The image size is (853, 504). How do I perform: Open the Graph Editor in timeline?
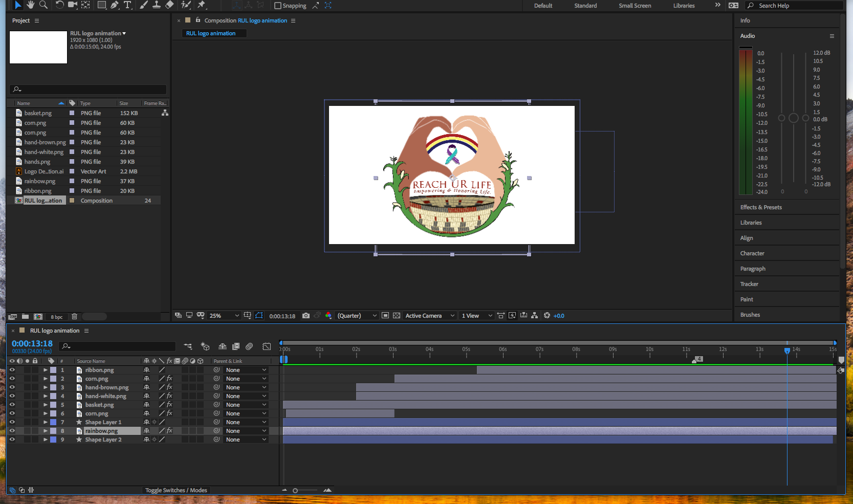point(267,346)
